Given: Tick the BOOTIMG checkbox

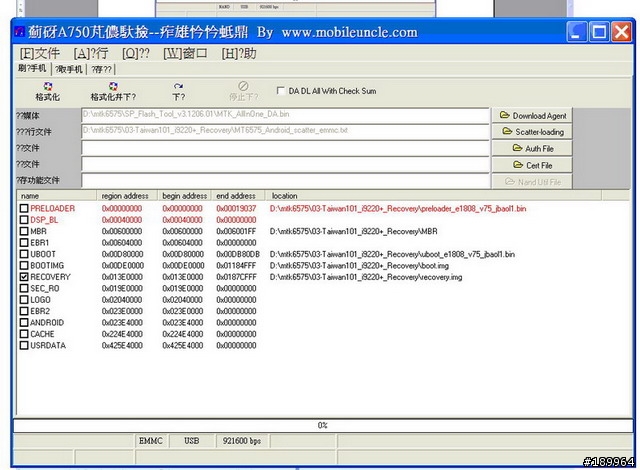Looking at the screenshot, I should point(24,266).
